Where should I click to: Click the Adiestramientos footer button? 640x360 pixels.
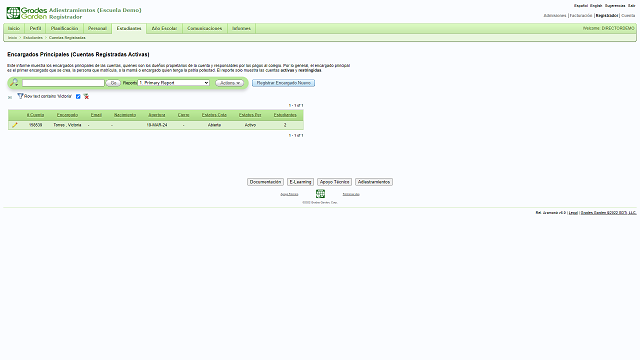pos(374,182)
